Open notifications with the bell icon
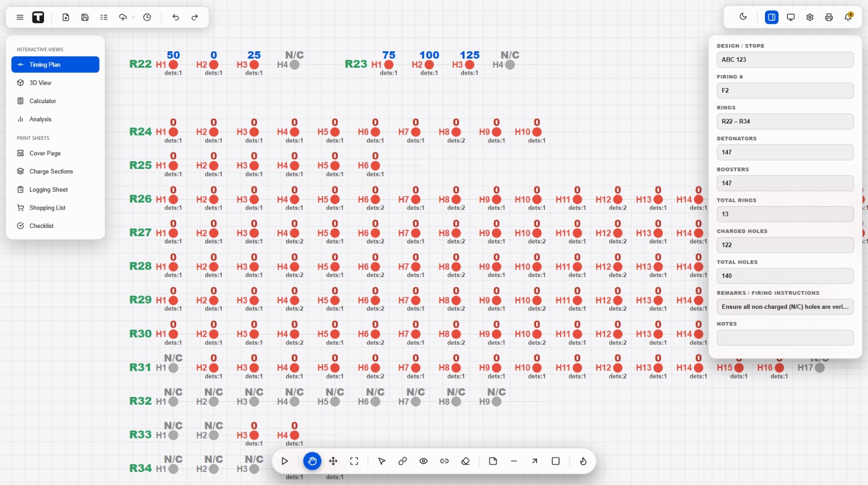Viewport: 868px width, 485px height. point(848,17)
